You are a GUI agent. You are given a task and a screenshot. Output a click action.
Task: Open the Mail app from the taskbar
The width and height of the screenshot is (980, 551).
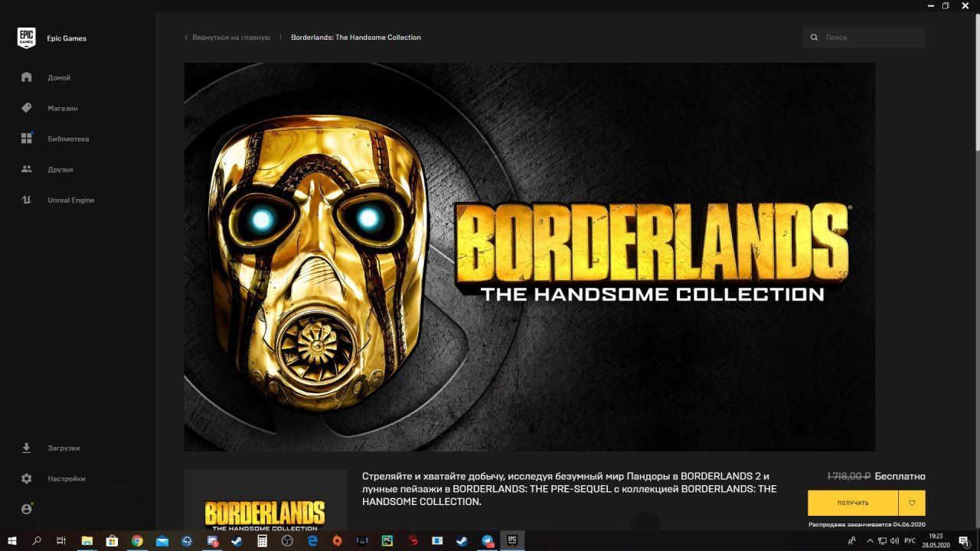tap(162, 540)
